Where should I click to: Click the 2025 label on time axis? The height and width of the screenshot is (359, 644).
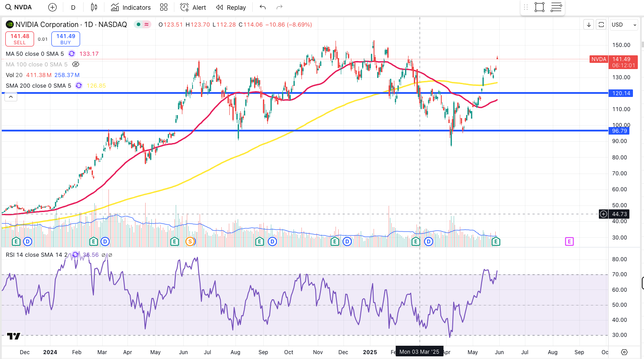370,352
